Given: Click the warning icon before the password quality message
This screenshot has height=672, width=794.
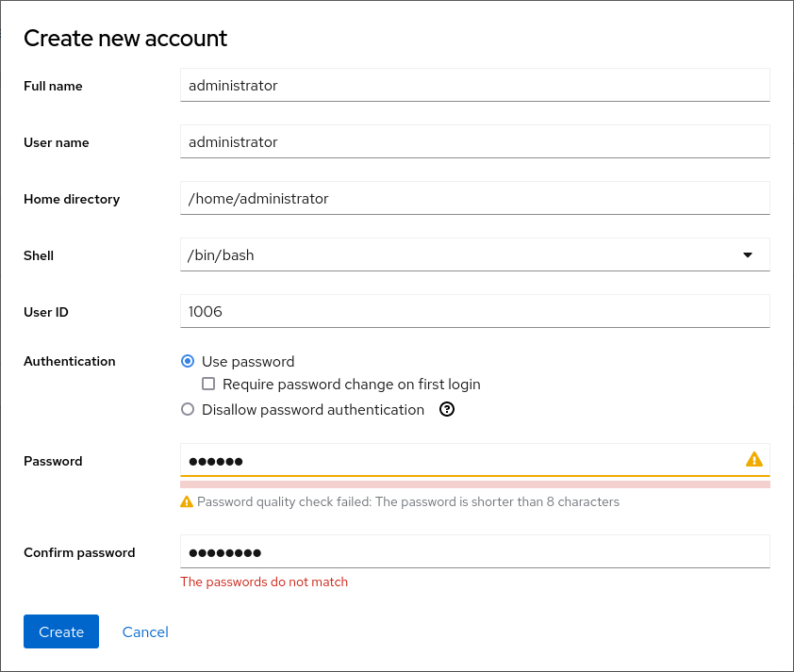Looking at the screenshot, I should click(187, 502).
